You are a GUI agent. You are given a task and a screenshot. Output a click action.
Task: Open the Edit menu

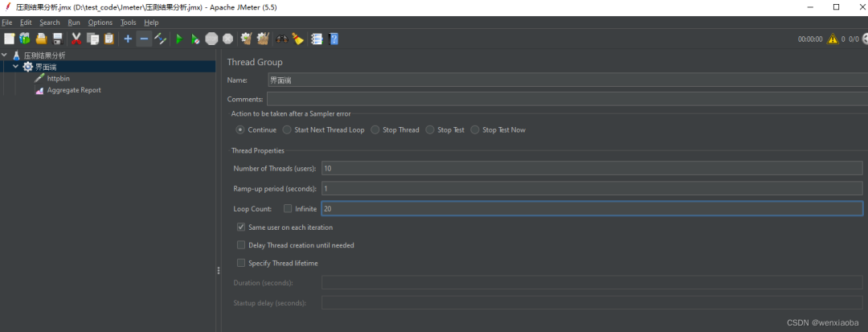[26, 23]
